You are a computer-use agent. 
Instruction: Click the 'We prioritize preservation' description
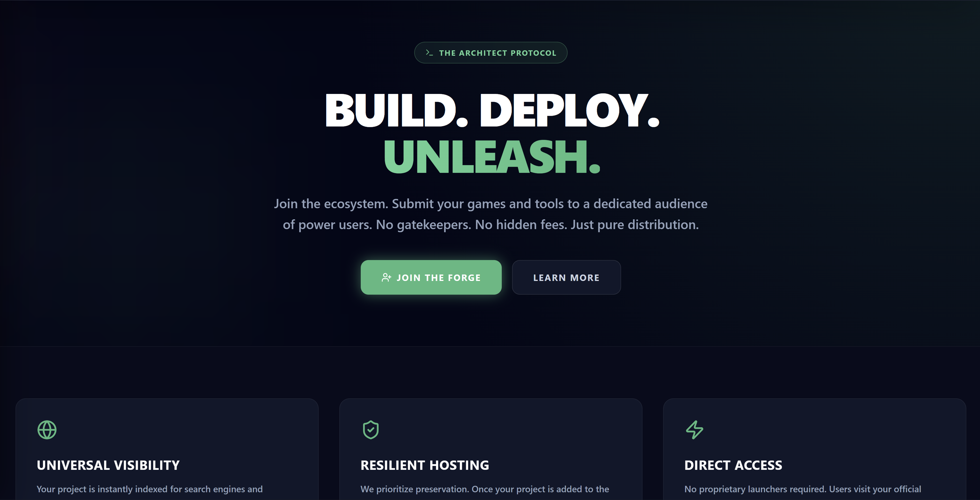pyautogui.click(x=485, y=489)
